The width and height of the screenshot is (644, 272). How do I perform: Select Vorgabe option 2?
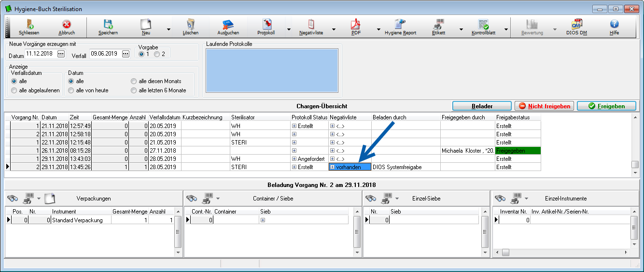point(156,54)
